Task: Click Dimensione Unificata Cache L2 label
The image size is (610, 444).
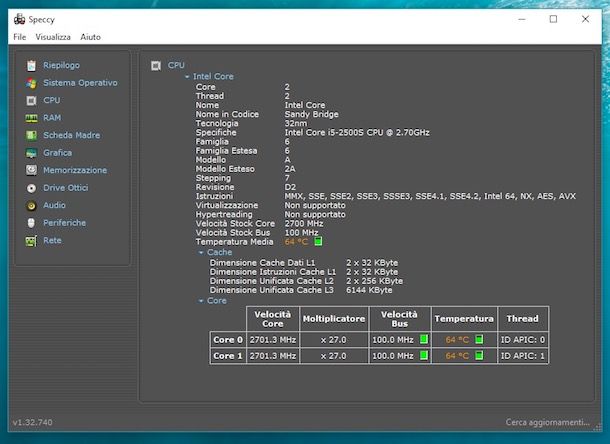Action: [272, 281]
